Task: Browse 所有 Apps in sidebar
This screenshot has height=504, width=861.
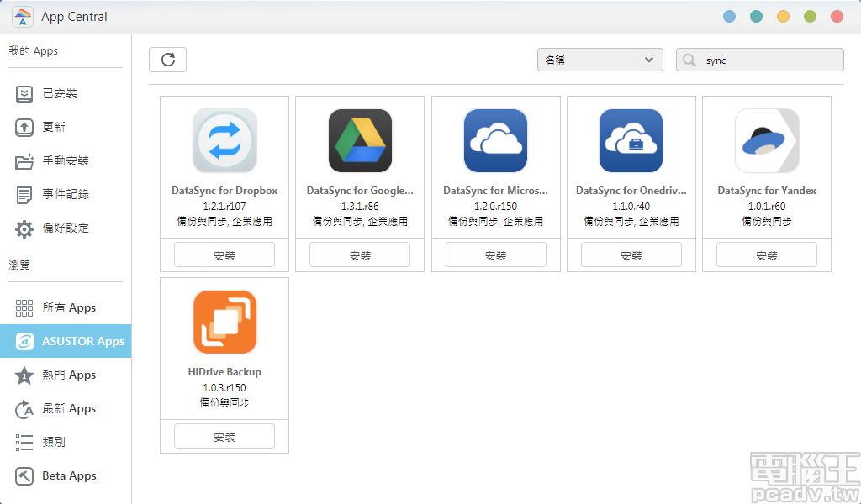Action: pyautogui.click(x=69, y=308)
